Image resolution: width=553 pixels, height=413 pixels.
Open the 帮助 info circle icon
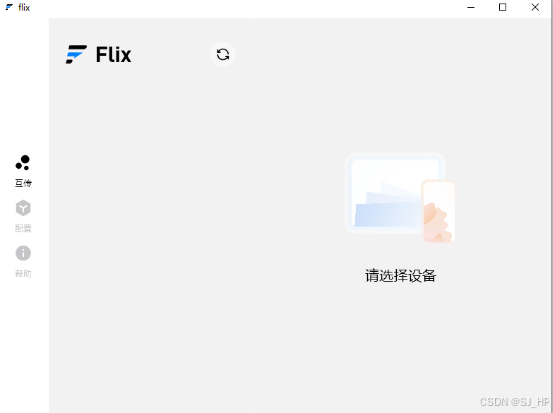point(23,253)
